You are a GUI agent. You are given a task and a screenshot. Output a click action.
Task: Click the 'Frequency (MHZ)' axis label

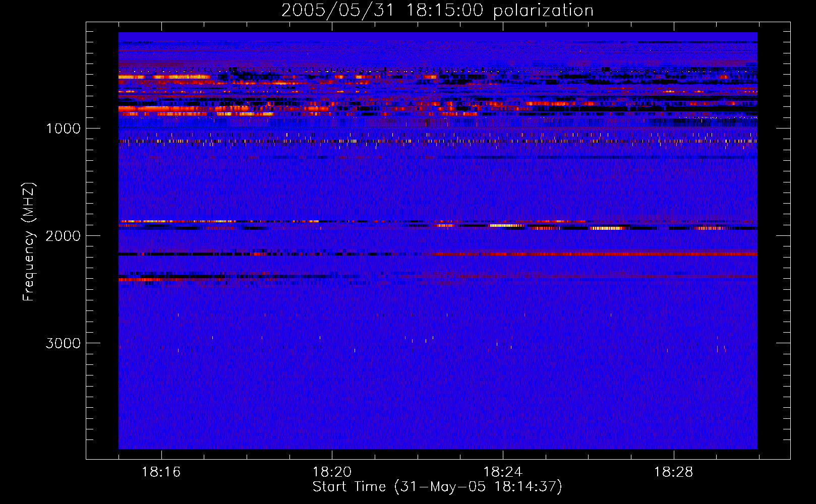pos(29,242)
